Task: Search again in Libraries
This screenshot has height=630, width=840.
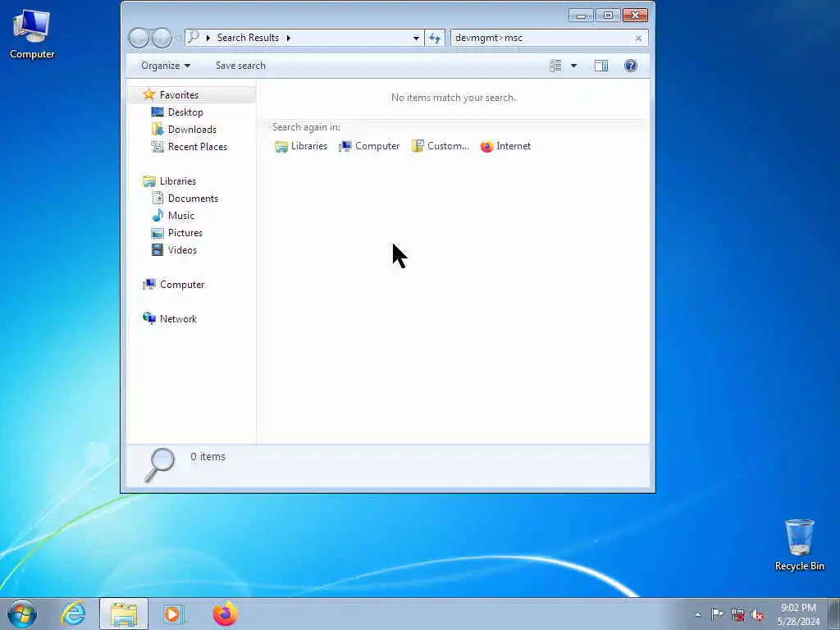Action: [x=300, y=146]
